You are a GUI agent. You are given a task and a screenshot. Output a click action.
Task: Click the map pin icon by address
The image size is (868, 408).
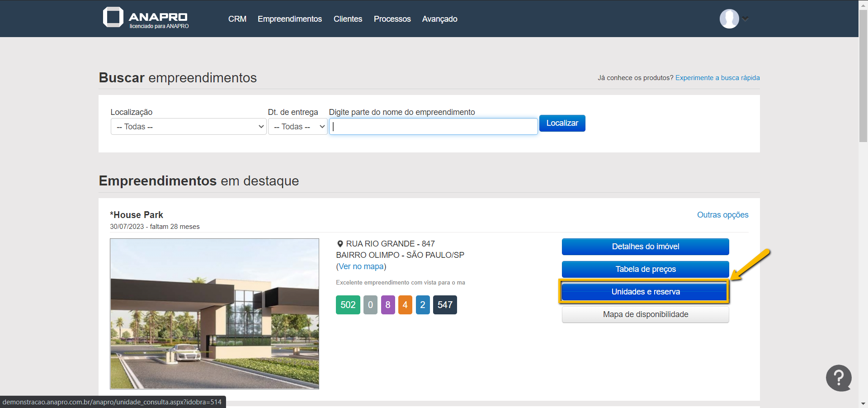click(x=340, y=244)
